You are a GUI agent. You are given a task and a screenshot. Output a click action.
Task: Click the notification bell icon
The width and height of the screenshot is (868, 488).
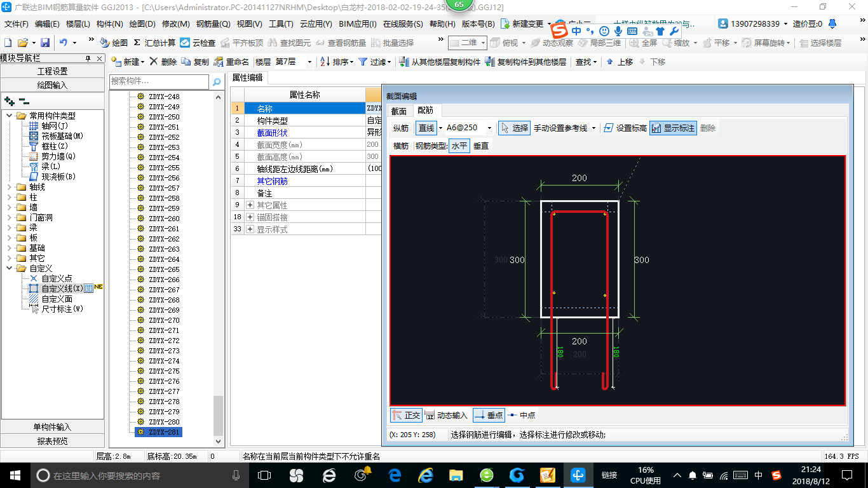click(832, 24)
